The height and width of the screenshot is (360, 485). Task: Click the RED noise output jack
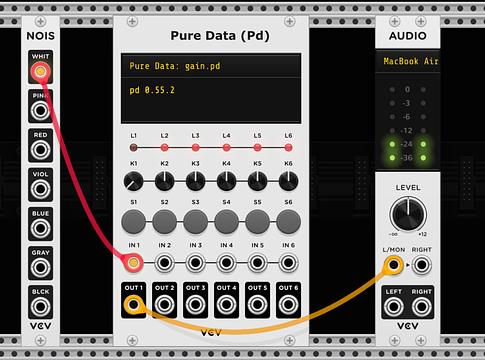click(40, 150)
